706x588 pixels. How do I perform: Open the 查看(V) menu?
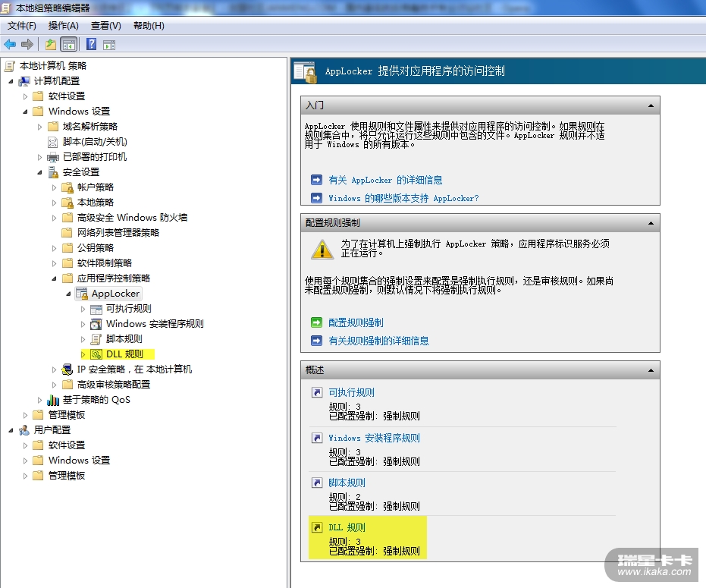coord(106,26)
